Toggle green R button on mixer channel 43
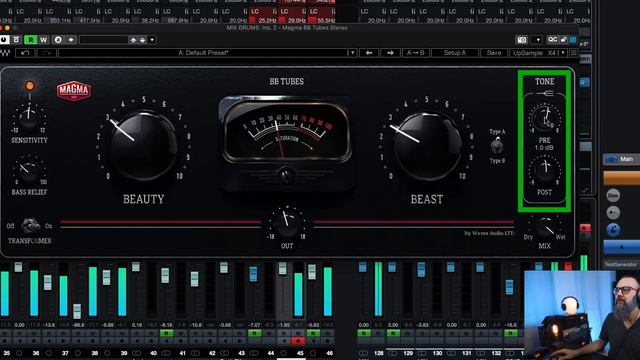This screenshot has height=360, width=640. coord(255,333)
